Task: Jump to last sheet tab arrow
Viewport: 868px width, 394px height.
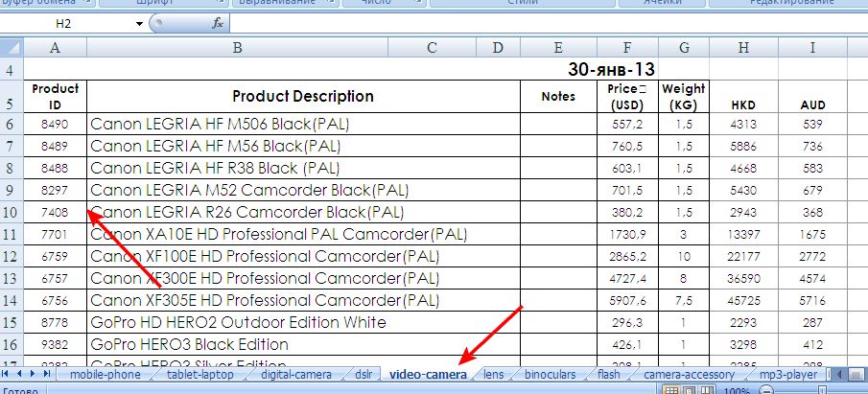Action: (x=46, y=374)
